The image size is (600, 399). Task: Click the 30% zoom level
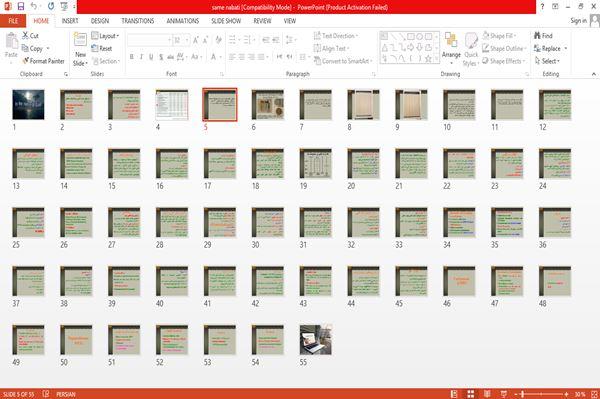point(580,394)
